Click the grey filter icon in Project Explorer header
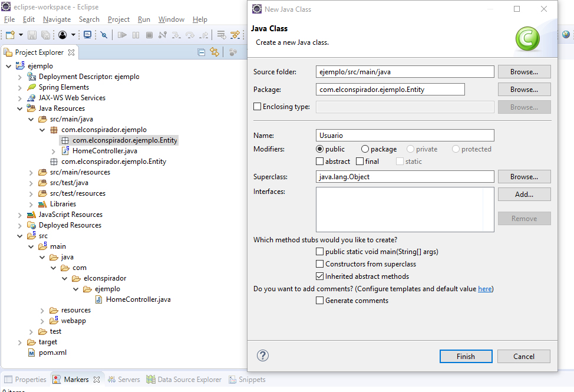Screen dimensions: 574x392 [233, 52]
